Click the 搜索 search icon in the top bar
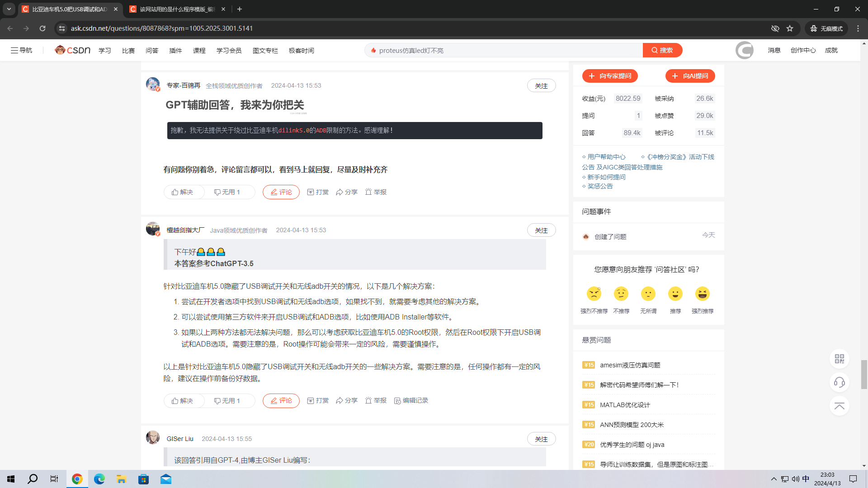 pyautogui.click(x=662, y=50)
